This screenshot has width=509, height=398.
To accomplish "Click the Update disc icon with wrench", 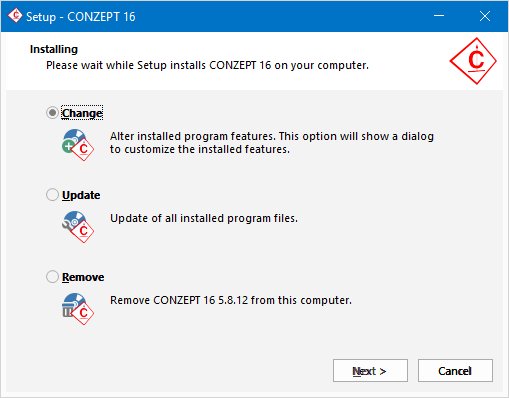I will pos(78,227).
